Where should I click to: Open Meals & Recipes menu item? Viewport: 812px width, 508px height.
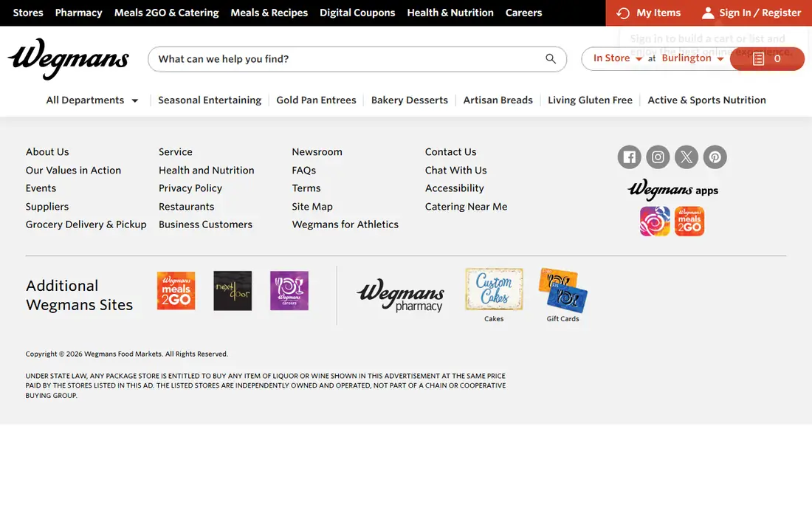tap(269, 13)
